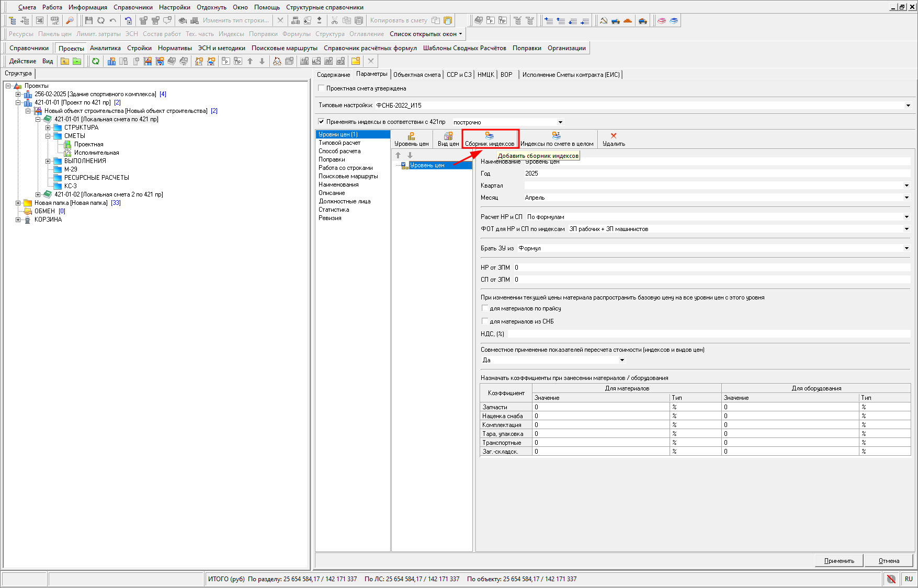Click the 'НДС, (%)' input field
The image size is (918, 588).
708,334
